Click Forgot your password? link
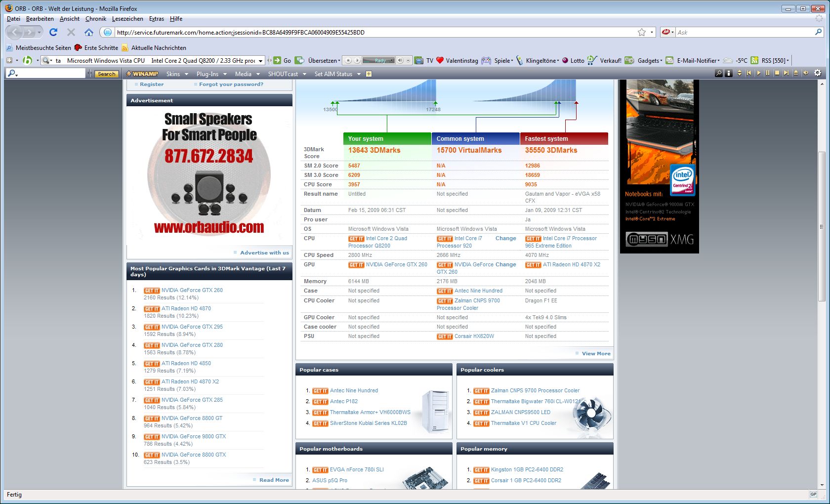The height and width of the screenshot is (504, 830). coord(231,84)
